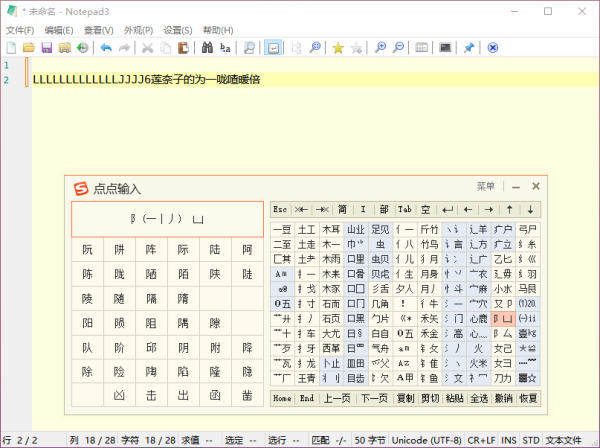The image size is (600, 448).
Task: Click the Paste clipboard icon
Action: [183, 48]
